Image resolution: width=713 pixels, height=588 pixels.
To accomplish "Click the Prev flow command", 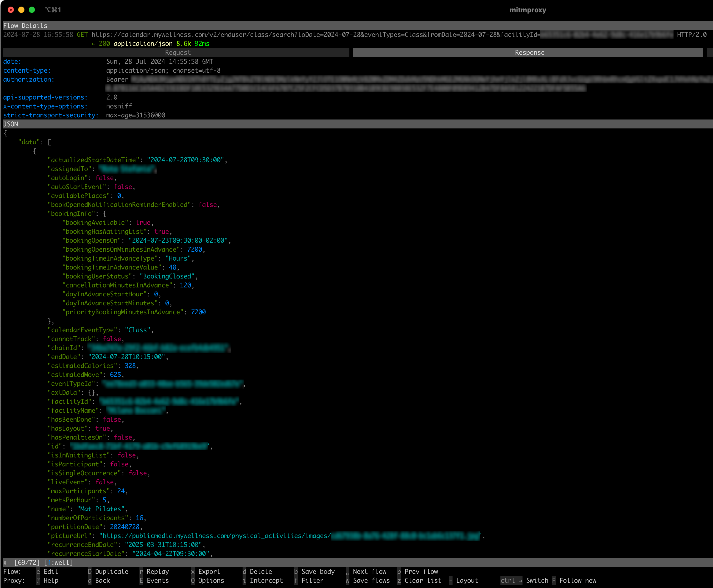I will point(418,571).
